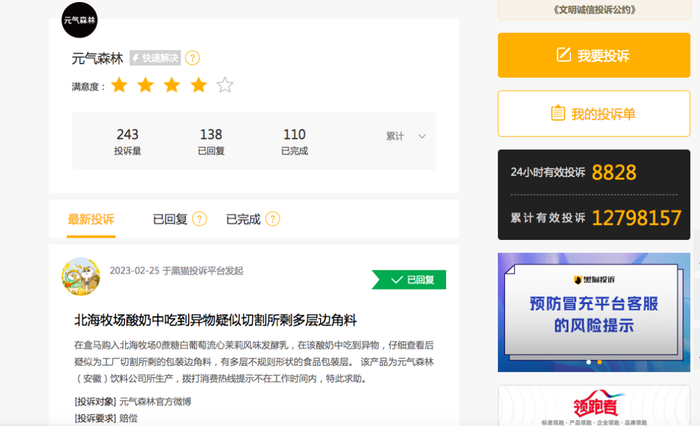
Task: Click the [投诉要求] 赔偿 line
Action: click(106, 418)
